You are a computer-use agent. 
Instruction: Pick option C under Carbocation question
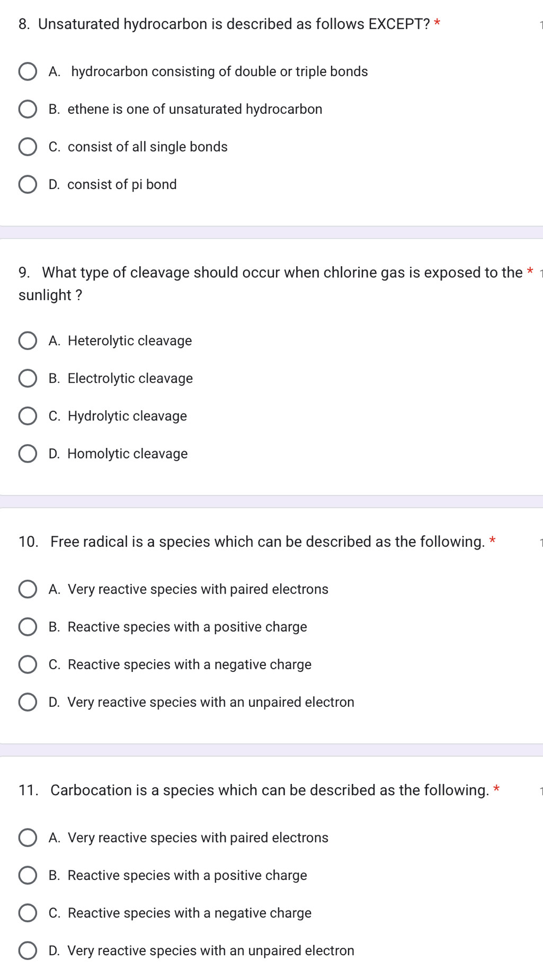pos(28,912)
